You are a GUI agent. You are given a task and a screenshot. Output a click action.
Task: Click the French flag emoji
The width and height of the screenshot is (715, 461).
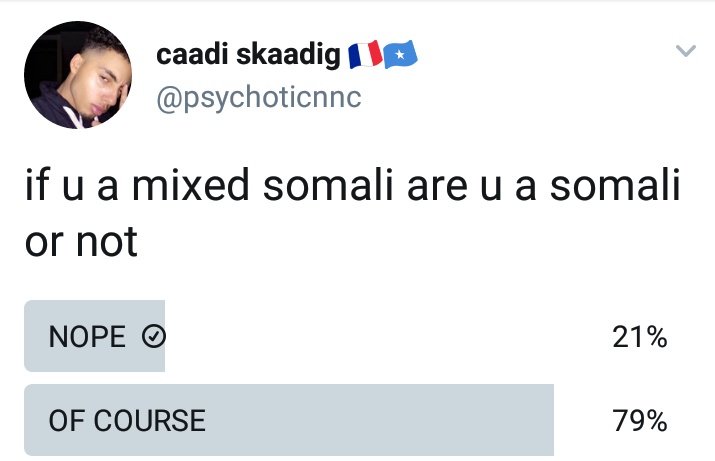(x=365, y=54)
